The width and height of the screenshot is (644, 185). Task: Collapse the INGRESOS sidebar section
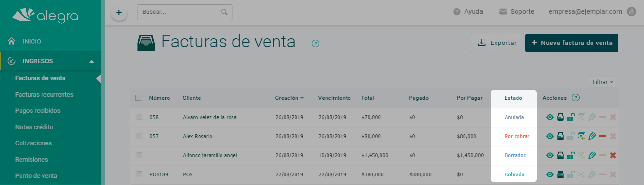(92, 61)
